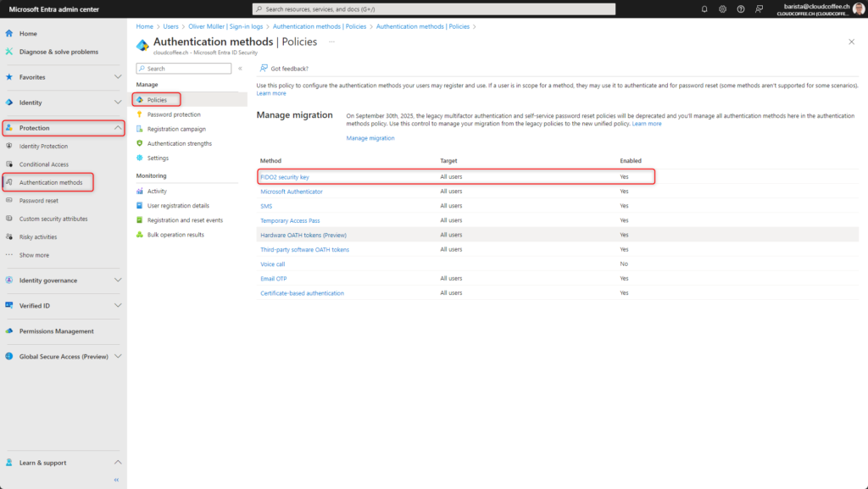Open notifications bell icon
The image size is (868, 489).
click(704, 8)
